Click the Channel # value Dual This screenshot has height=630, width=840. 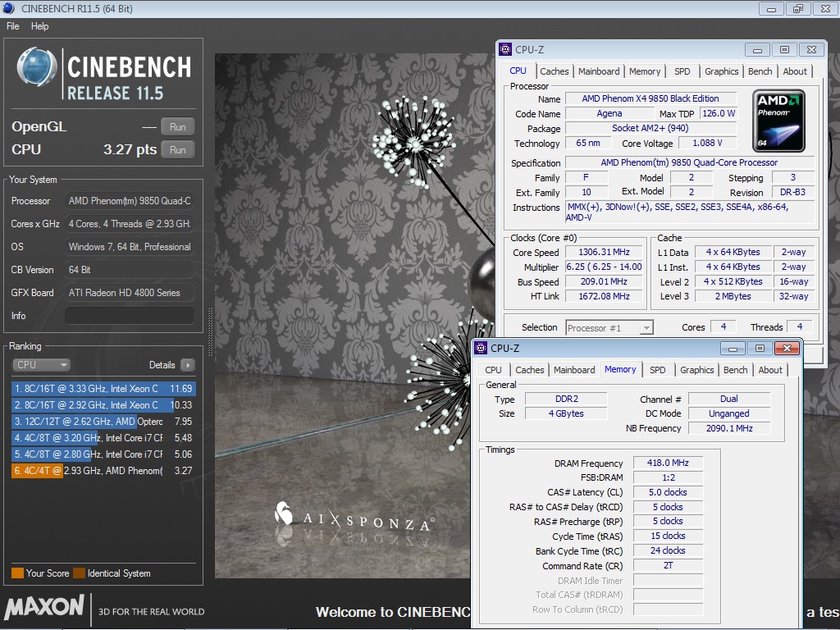click(729, 399)
